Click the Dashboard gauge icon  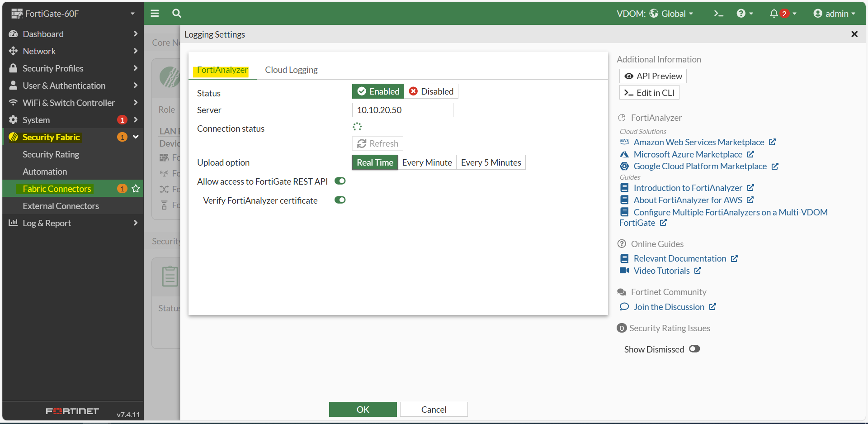click(13, 34)
